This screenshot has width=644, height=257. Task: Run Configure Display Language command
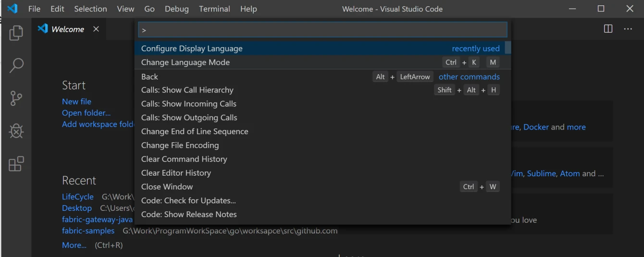tap(192, 49)
